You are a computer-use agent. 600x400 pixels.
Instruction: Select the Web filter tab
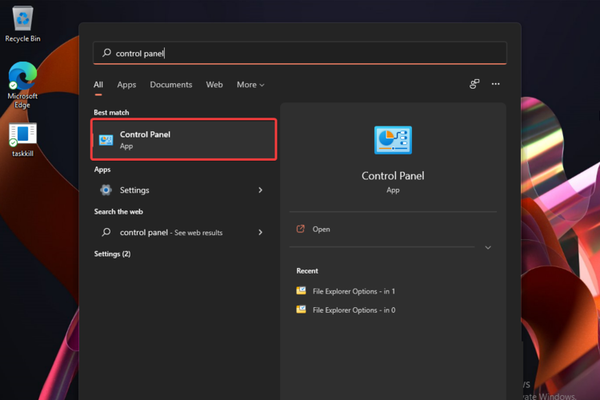point(214,85)
